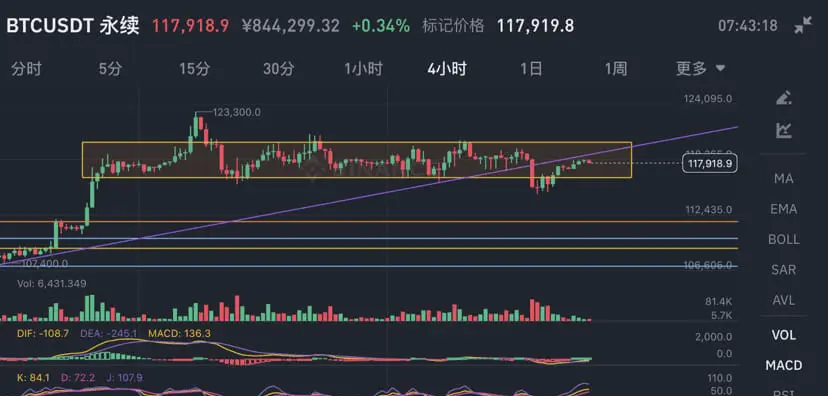Open the drawing tools pencil icon
The height and width of the screenshot is (396, 828).
coord(784,98)
